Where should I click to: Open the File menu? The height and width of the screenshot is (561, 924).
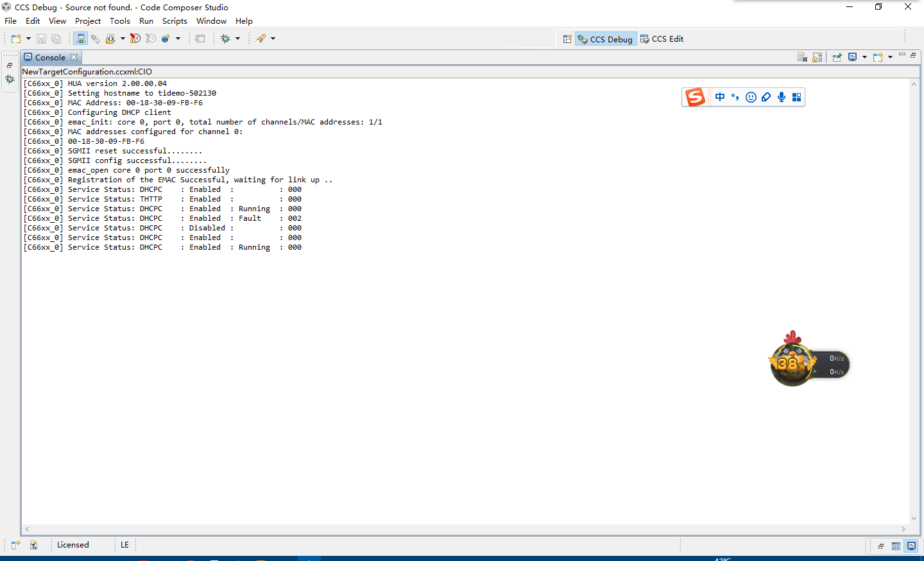pyautogui.click(x=11, y=21)
